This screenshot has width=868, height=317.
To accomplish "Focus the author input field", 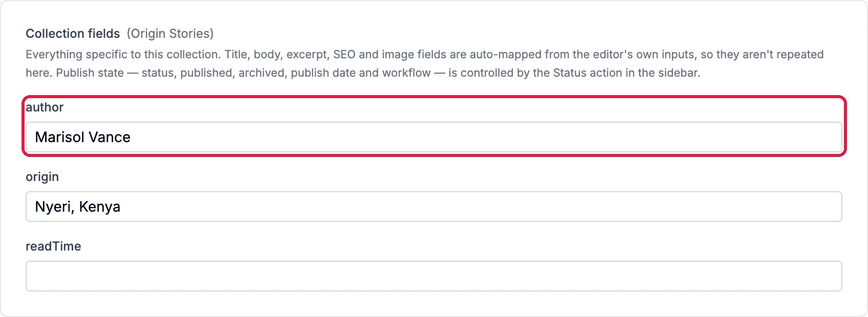I will point(433,137).
